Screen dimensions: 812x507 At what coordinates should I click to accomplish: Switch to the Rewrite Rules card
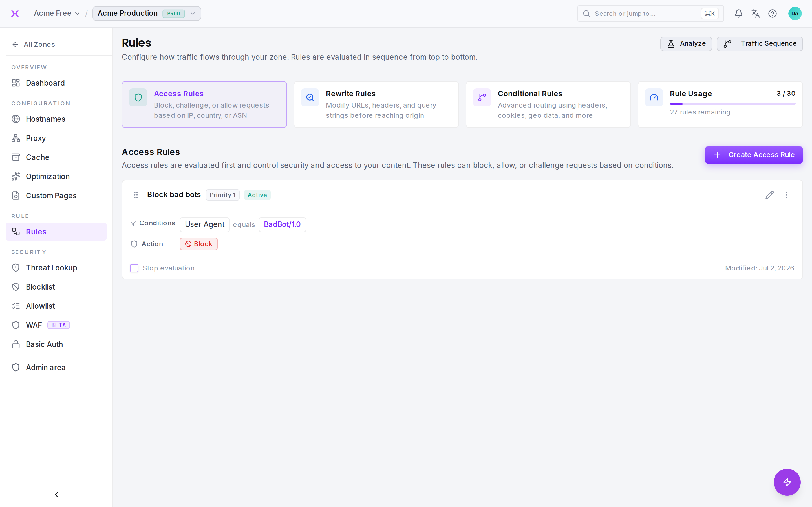pyautogui.click(x=376, y=104)
